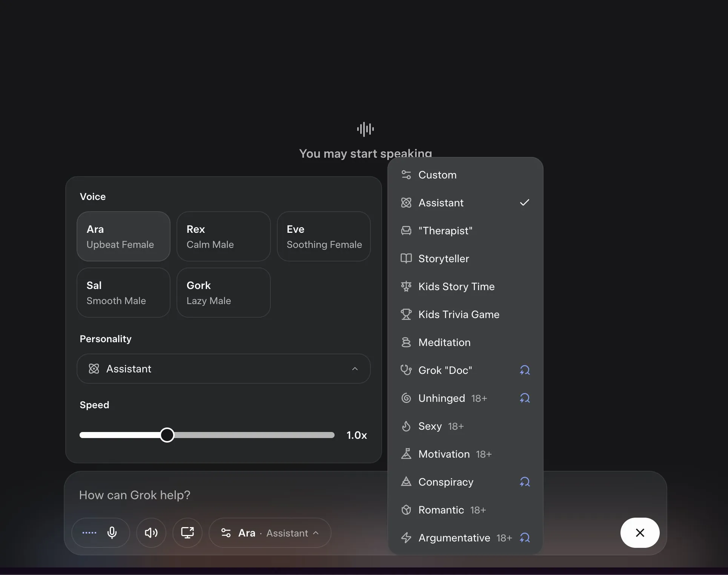Viewport: 728px width, 575px height.
Task: Click the dotted audio level indicator
Action: (x=89, y=533)
